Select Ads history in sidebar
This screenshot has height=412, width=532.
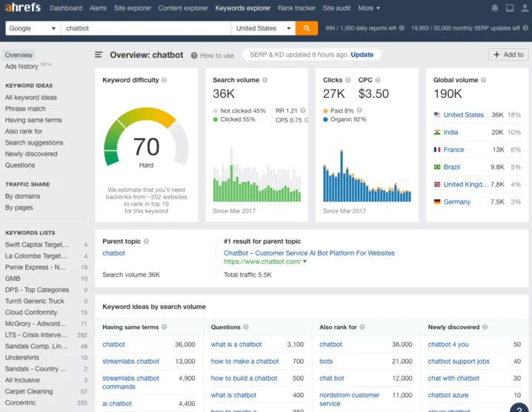[21, 67]
